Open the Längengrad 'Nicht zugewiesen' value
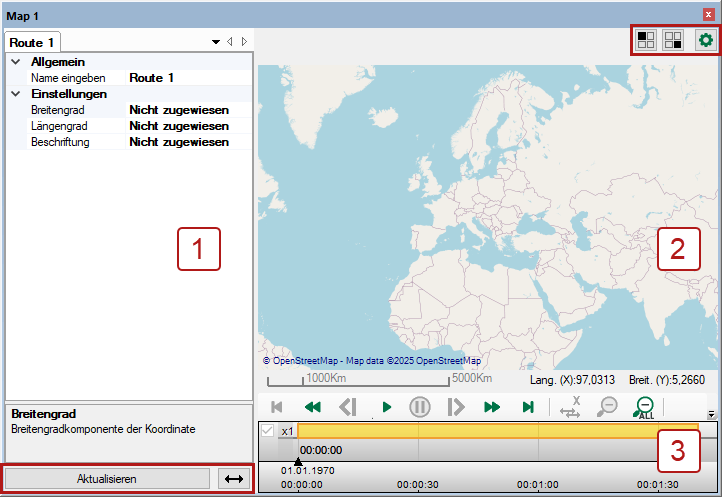The width and height of the screenshot is (722, 497). 189,126
